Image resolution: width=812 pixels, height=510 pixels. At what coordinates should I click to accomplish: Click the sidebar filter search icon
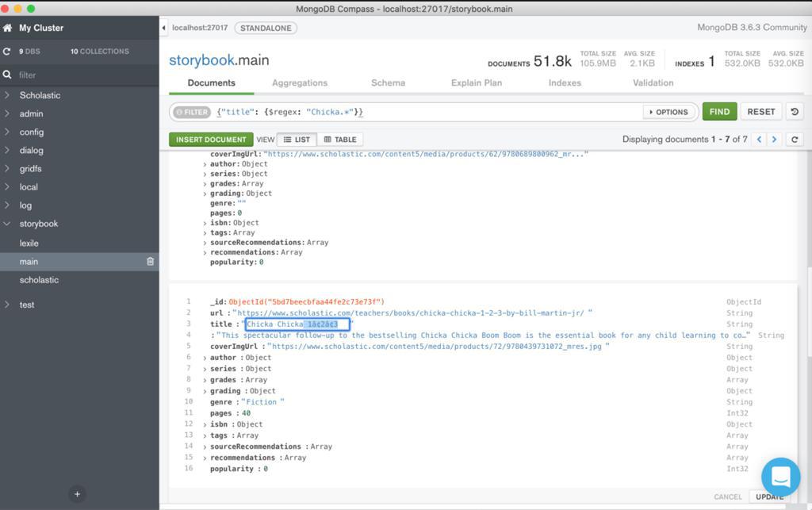coord(7,75)
